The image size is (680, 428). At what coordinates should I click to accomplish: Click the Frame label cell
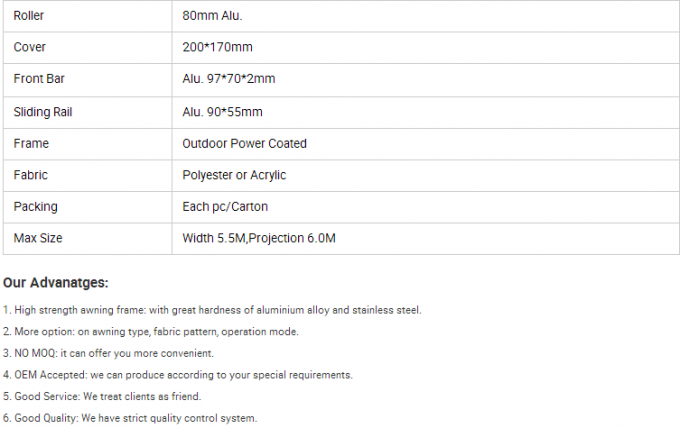(31, 144)
